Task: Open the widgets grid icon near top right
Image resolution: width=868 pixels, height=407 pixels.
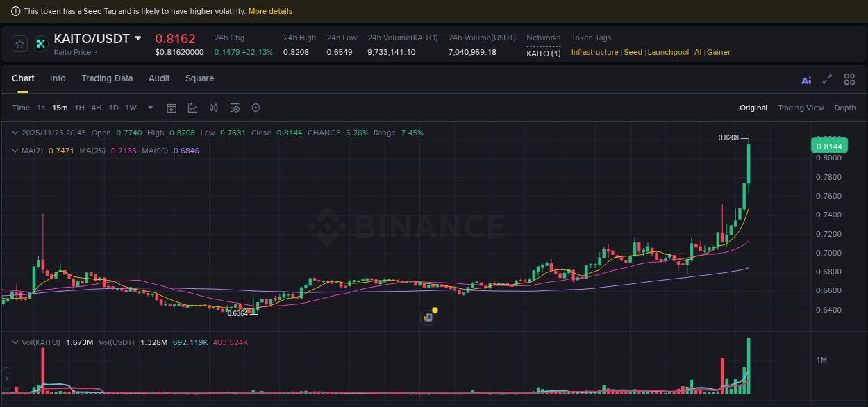Action: [850, 79]
